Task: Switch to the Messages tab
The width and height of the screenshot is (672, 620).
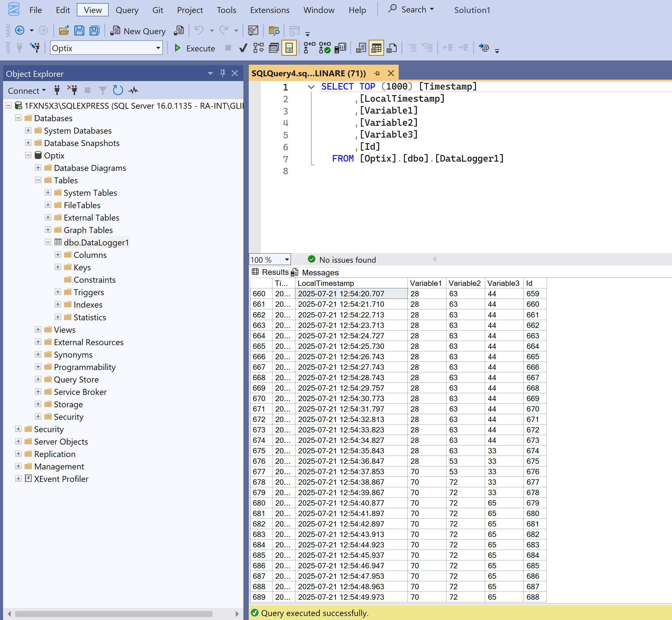Action: pos(315,272)
